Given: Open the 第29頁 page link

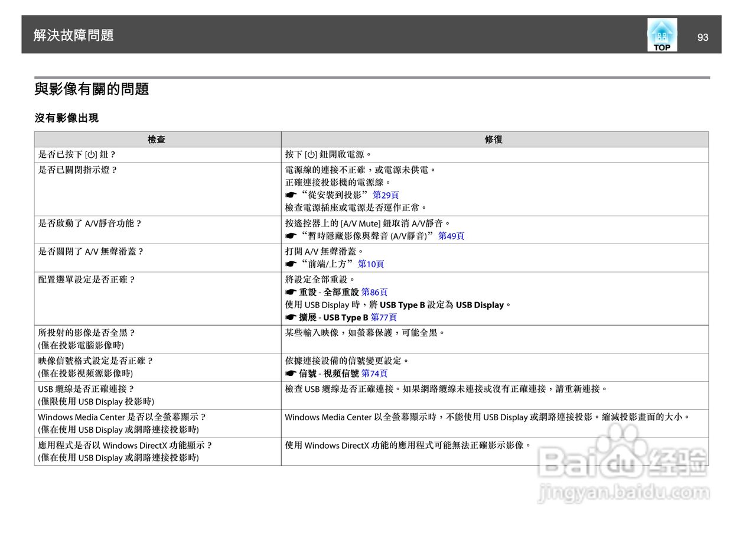Looking at the screenshot, I should pos(386,195).
